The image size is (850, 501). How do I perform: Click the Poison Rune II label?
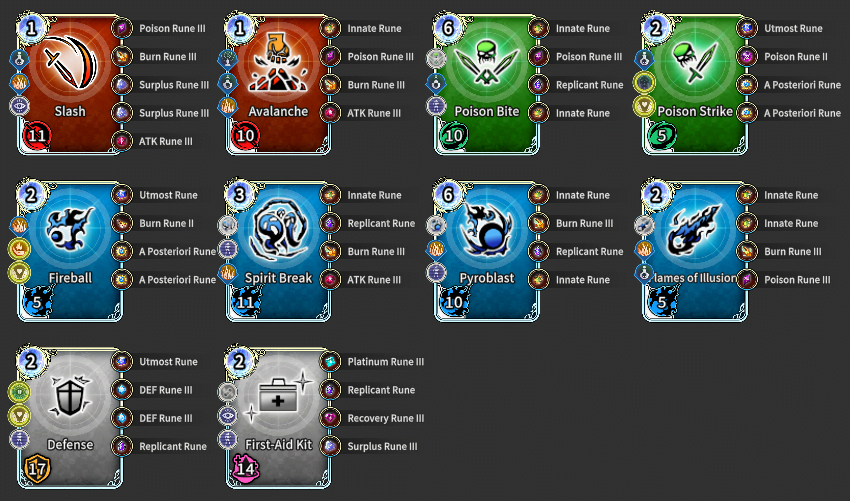tap(796, 56)
